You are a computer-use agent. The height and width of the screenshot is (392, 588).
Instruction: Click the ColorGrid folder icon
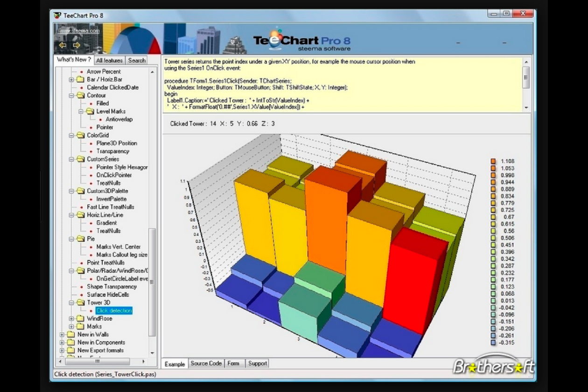(80, 135)
